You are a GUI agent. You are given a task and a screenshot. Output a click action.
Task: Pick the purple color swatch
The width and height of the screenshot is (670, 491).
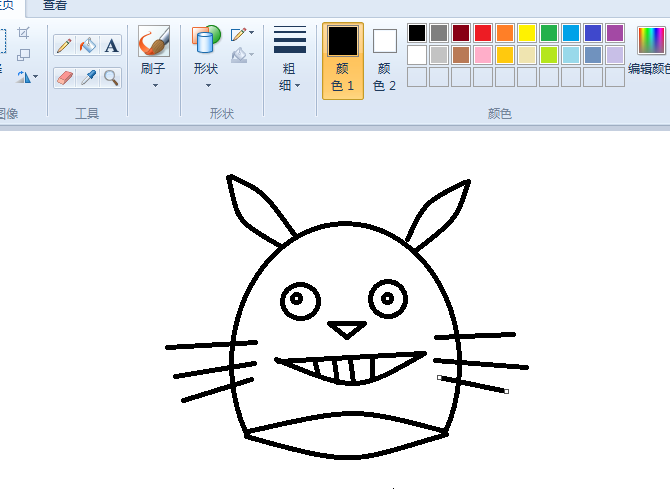click(615, 33)
